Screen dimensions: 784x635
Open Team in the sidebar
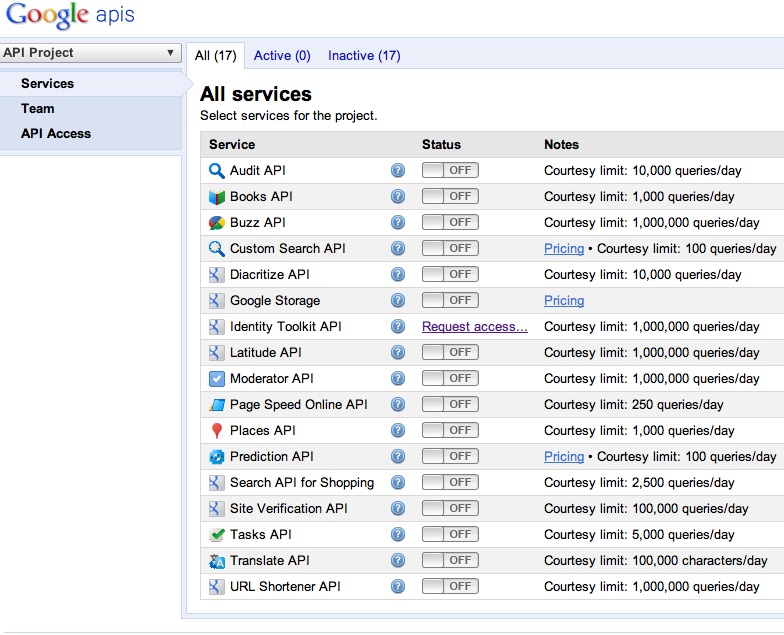point(38,108)
